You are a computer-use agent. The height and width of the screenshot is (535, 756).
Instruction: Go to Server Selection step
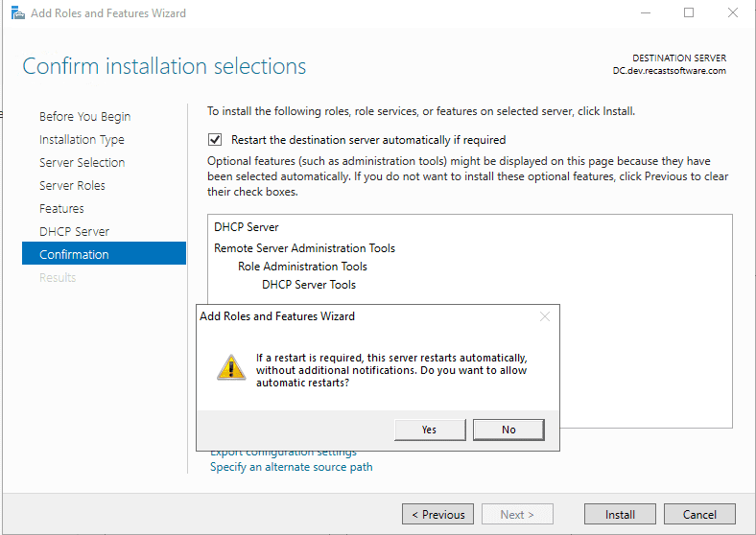(82, 162)
